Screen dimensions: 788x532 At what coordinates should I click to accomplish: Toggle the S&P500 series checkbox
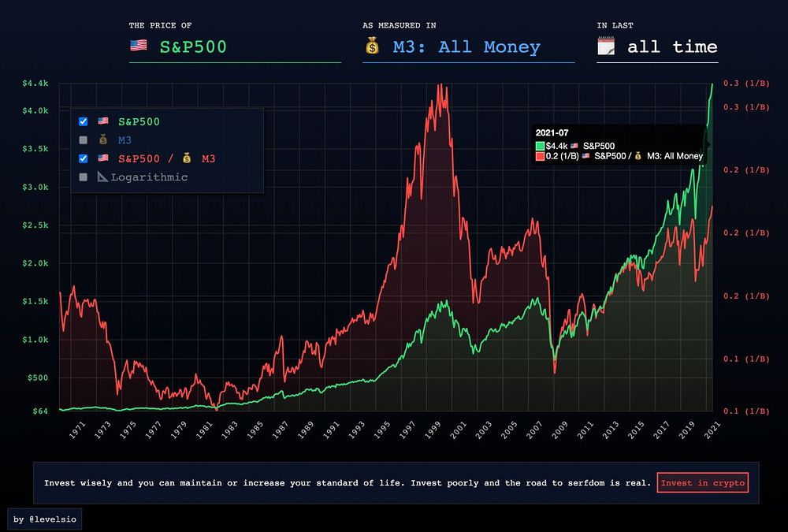[84, 121]
